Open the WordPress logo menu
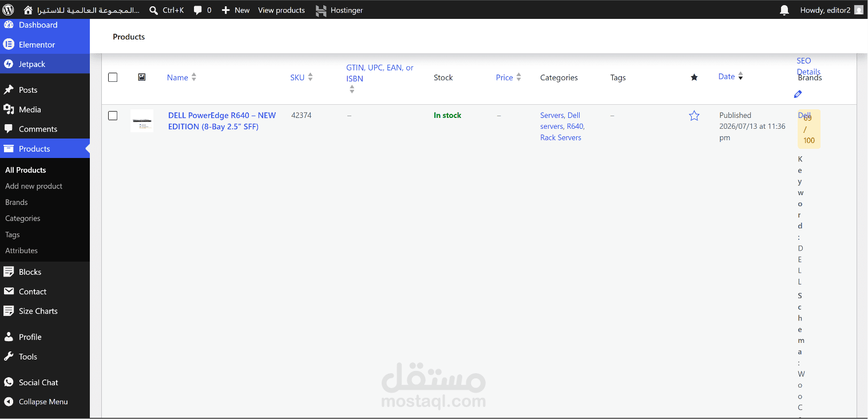The height and width of the screenshot is (419, 868). point(9,10)
